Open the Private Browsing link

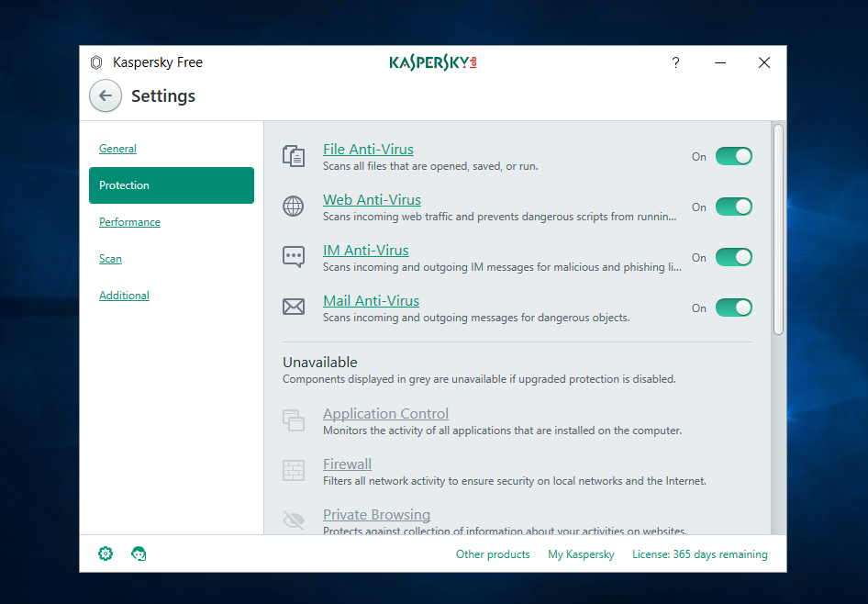click(376, 514)
